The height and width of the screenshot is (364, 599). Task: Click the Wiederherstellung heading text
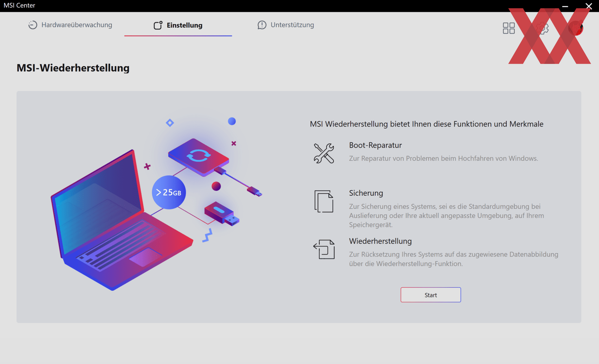click(x=380, y=241)
